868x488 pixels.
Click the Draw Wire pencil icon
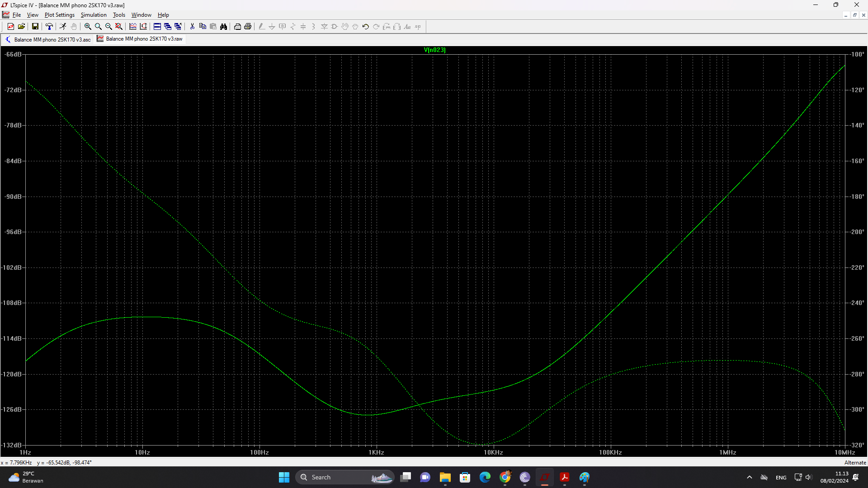(x=262, y=27)
